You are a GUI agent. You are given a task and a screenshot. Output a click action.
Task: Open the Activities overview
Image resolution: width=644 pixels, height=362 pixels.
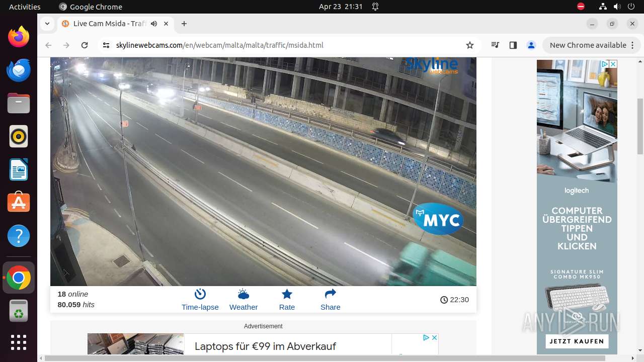25,7
